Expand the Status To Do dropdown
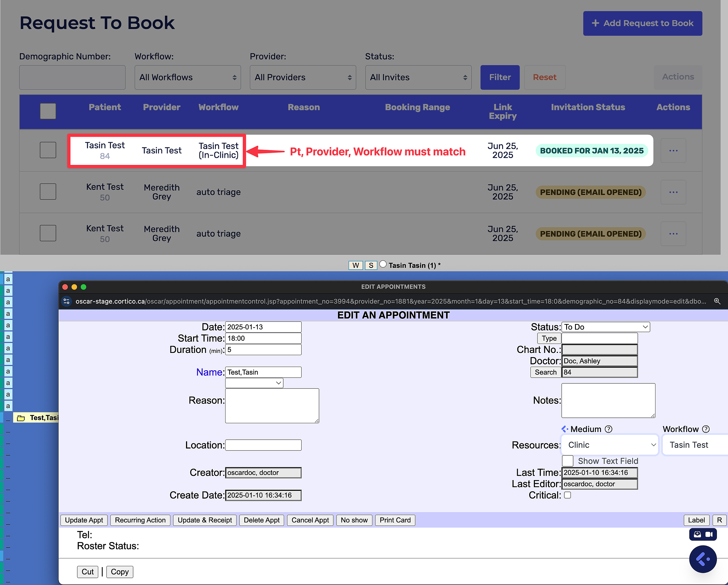Image resolution: width=728 pixels, height=585 pixels. [606, 327]
